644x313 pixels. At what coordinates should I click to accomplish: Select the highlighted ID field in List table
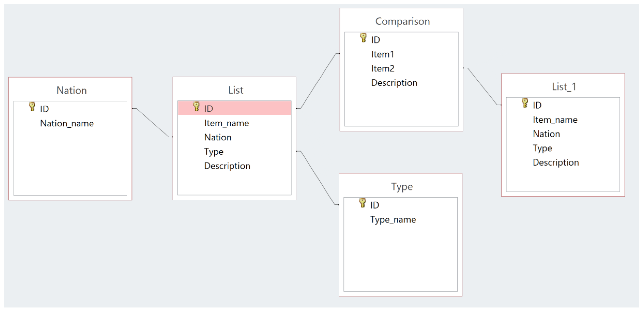point(234,108)
